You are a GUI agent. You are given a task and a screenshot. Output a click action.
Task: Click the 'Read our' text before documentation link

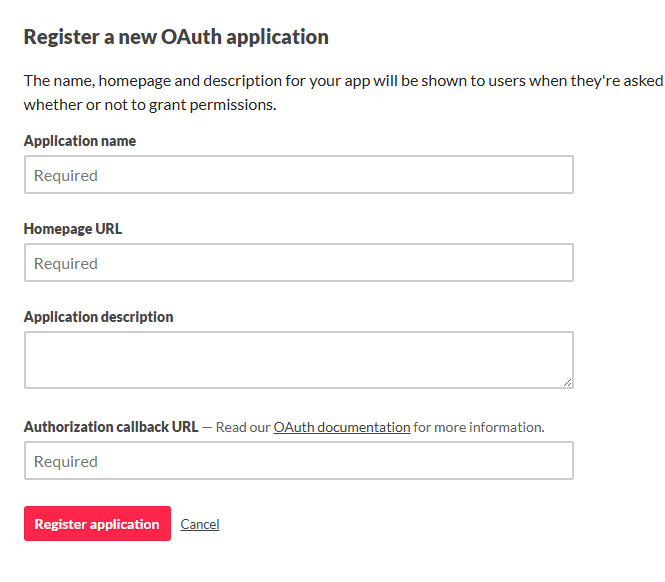243,427
